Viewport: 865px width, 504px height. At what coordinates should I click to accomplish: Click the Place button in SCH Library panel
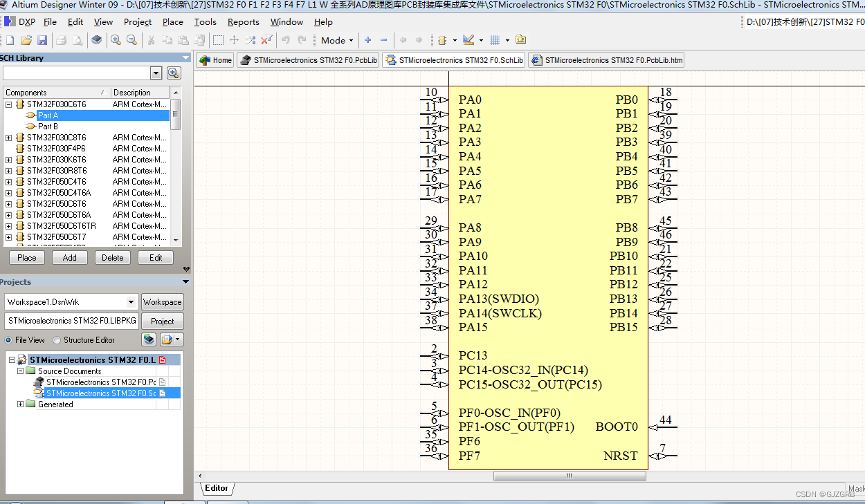tap(26, 257)
